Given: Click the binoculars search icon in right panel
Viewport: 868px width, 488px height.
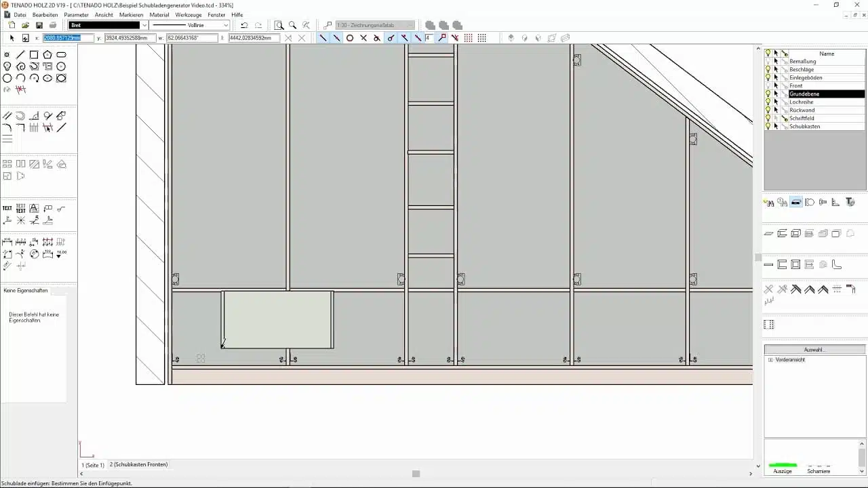Looking at the screenshot, I should tap(769, 202).
